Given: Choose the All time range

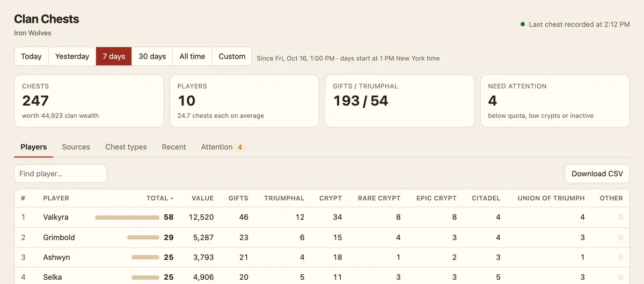Looking at the screenshot, I should (x=192, y=56).
